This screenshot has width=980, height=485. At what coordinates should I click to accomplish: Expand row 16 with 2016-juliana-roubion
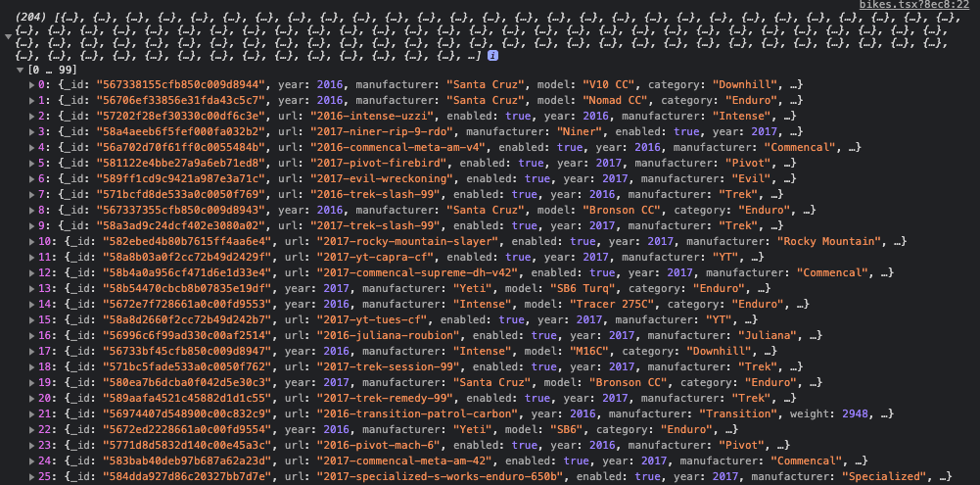point(32,335)
